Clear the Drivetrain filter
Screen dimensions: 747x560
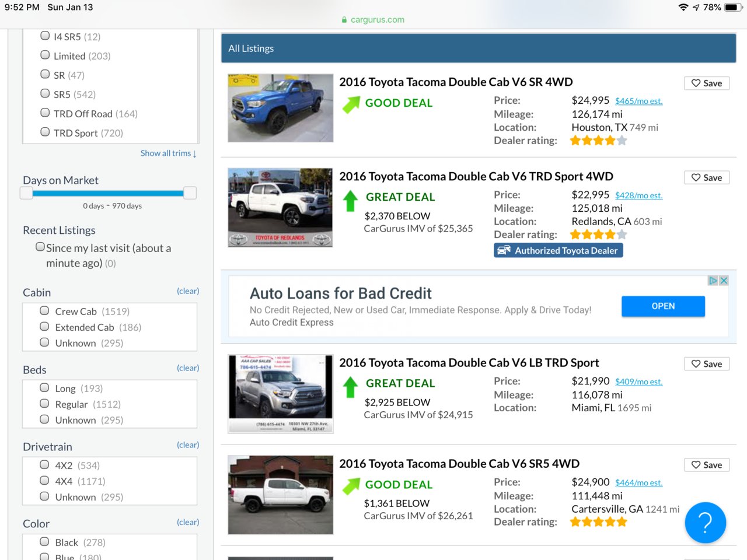coord(188,445)
